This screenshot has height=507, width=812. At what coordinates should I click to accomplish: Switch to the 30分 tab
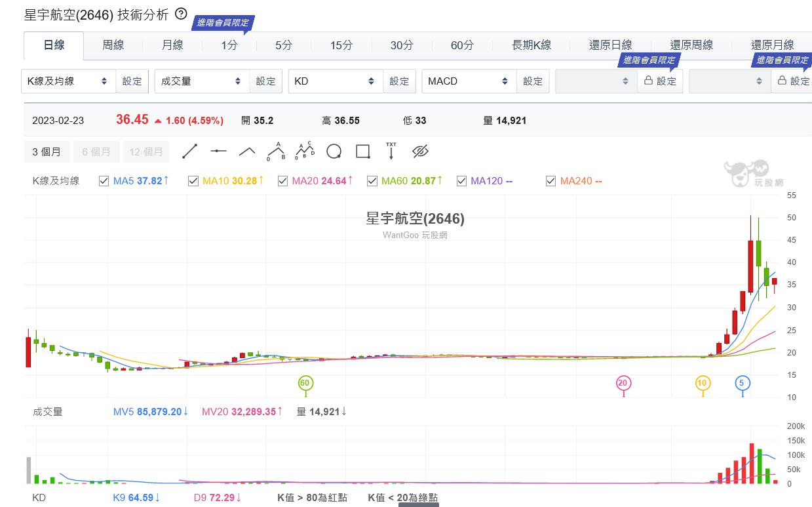pos(402,45)
